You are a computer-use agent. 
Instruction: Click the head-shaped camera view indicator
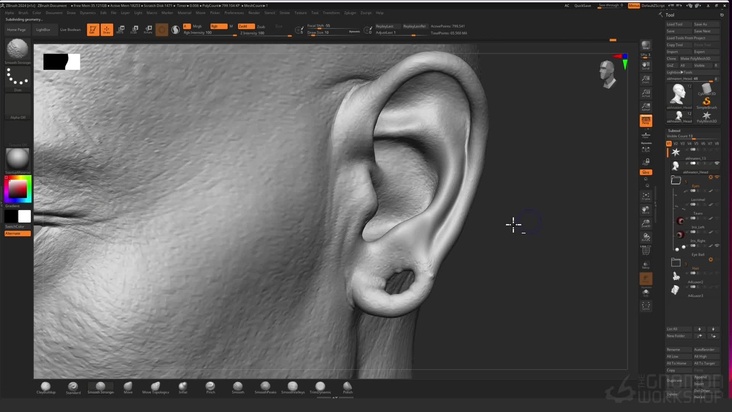click(608, 74)
